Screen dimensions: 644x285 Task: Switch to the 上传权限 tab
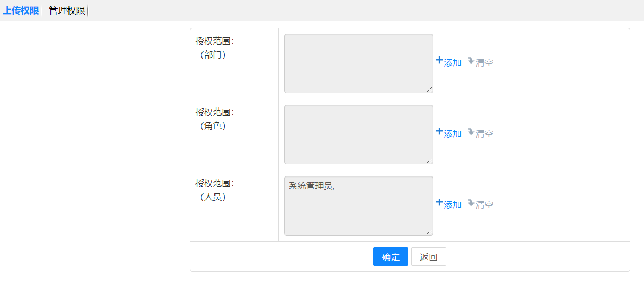(21, 10)
